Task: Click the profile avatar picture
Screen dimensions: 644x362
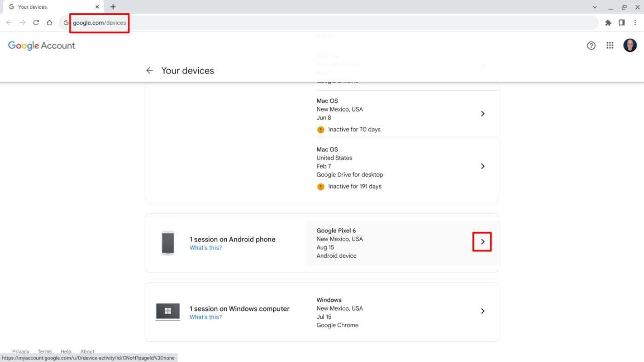Action: (x=630, y=45)
